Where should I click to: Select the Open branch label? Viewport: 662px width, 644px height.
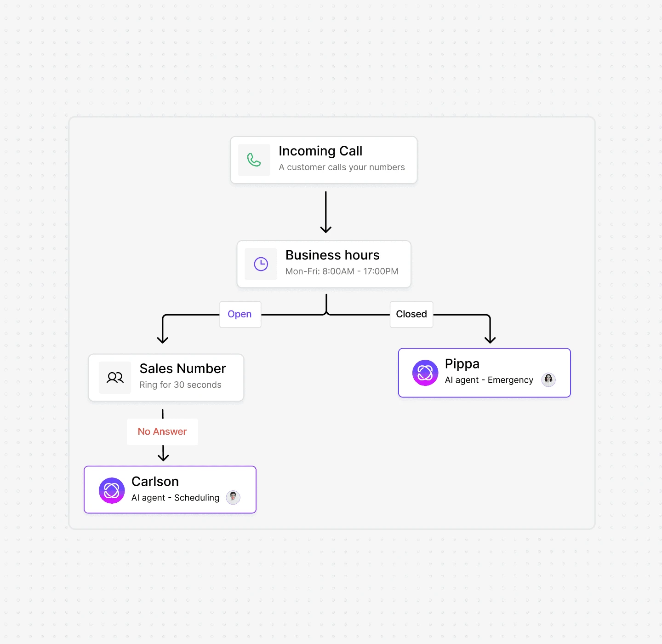(x=240, y=314)
